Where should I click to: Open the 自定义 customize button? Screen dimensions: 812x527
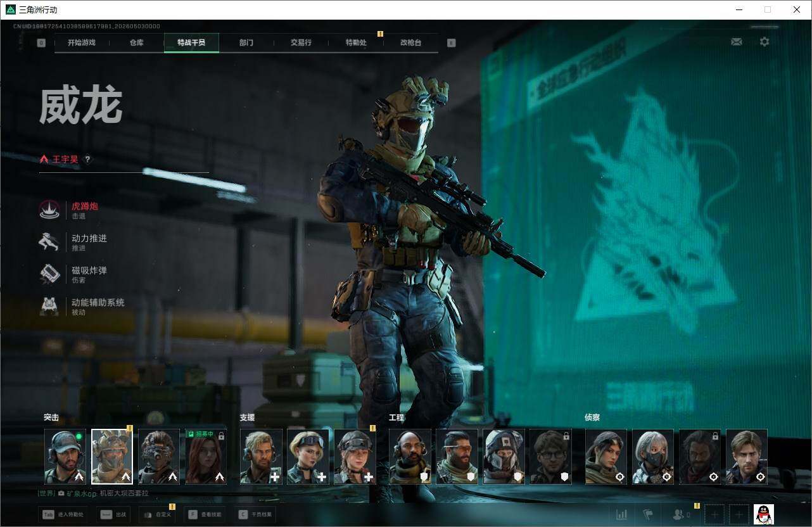[x=156, y=514]
